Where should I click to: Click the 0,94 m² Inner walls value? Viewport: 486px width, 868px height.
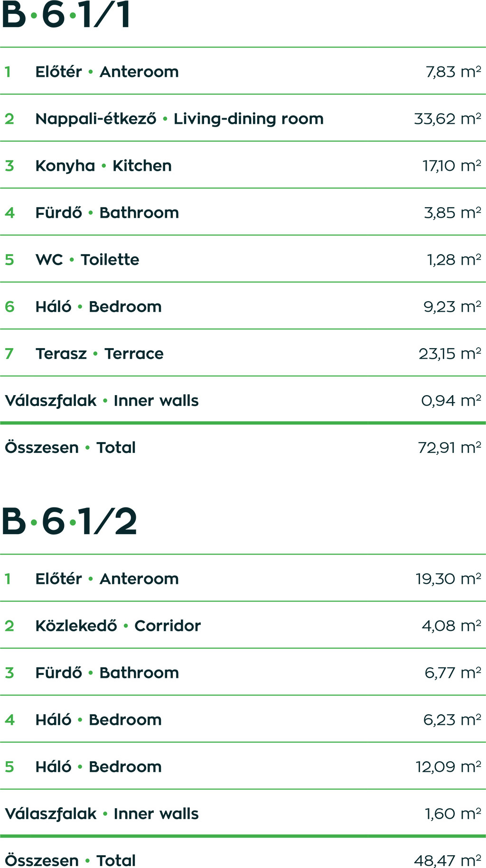[x=451, y=400]
